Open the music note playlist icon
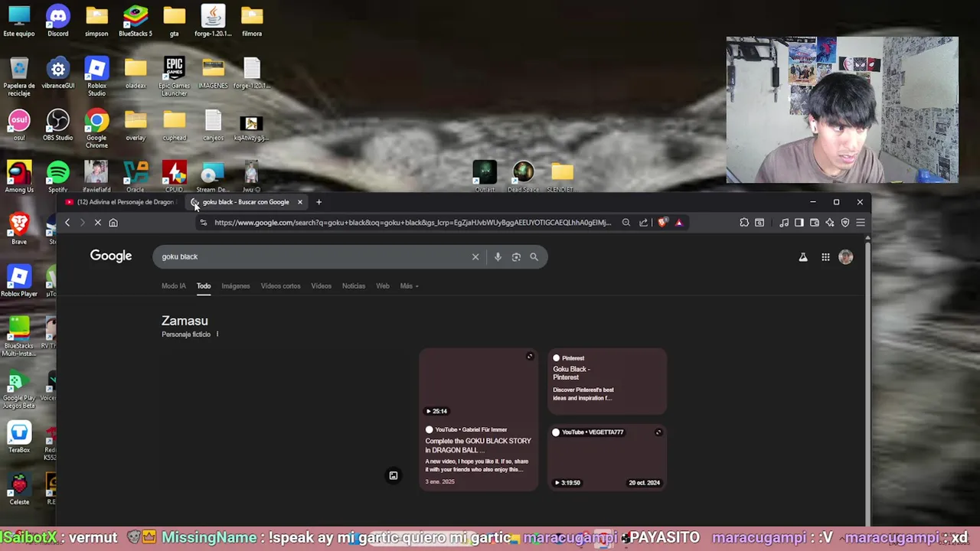The image size is (980, 551). point(784,223)
